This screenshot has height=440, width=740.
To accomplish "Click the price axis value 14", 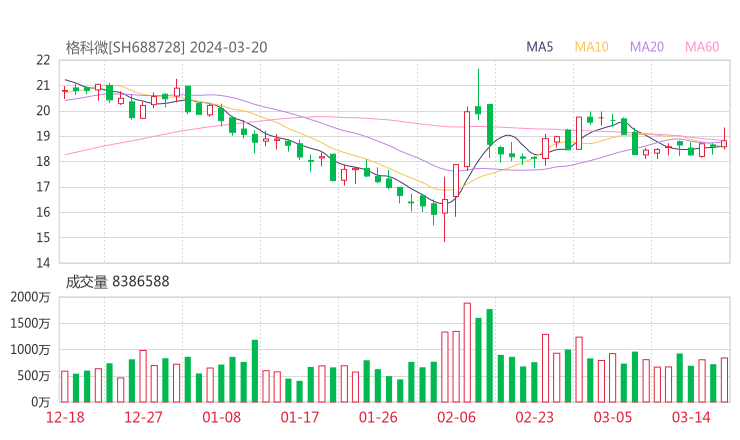I will click(43, 263).
